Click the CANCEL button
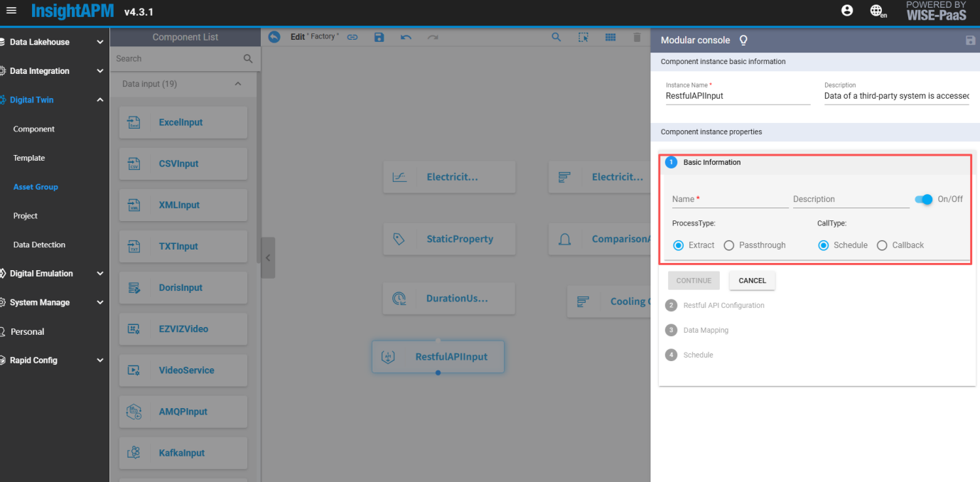980x482 pixels. coord(752,281)
